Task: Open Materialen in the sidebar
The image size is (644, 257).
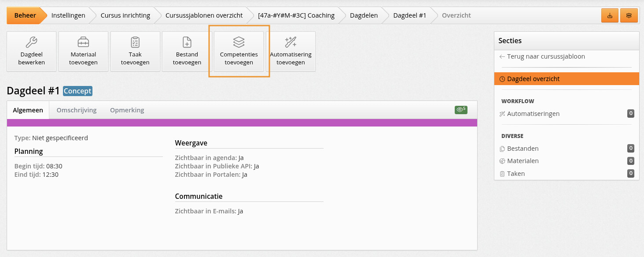Action: (x=523, y=161)
